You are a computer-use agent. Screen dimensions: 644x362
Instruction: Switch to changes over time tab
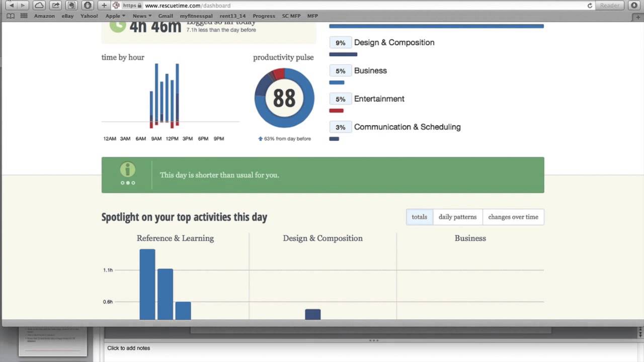click(x=513, y=217)
